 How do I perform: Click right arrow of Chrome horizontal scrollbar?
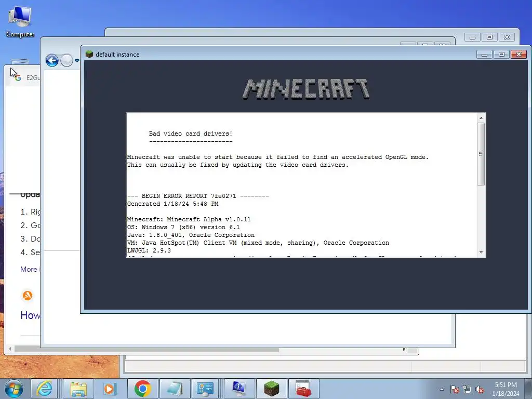tap(404, 349)
